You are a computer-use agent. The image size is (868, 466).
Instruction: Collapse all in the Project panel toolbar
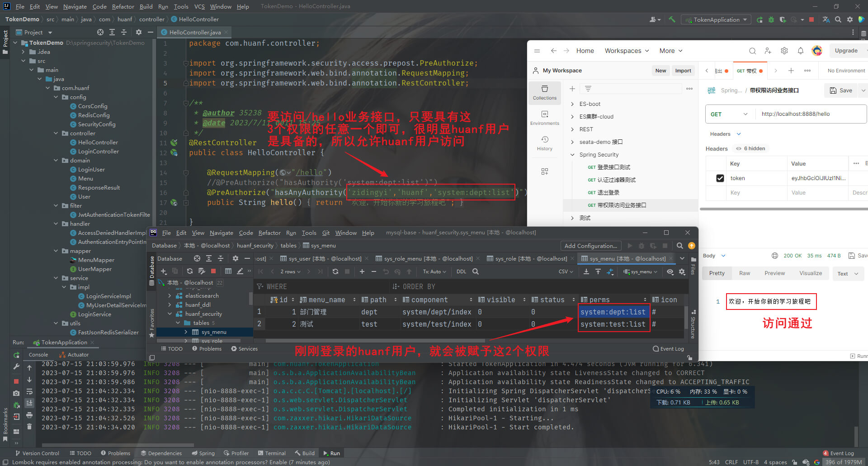click(124, 32)
